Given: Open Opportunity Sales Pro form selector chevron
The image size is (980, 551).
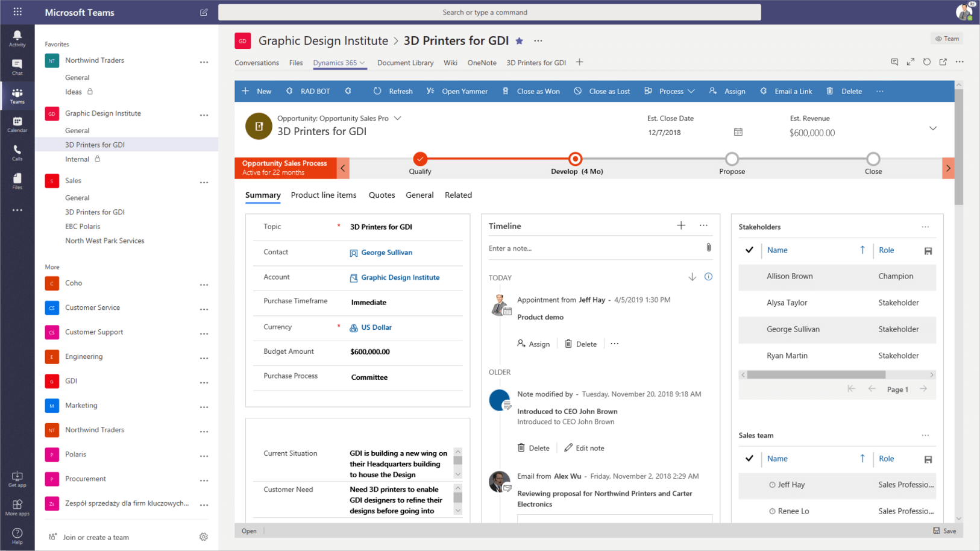Looking at the screenshot, I should pos(397,118).
